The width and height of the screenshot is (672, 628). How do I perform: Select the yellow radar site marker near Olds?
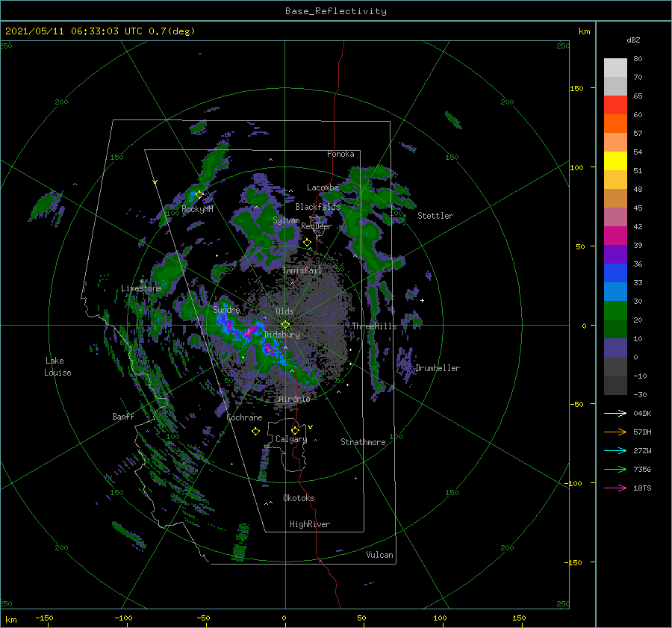coord(285,325)
